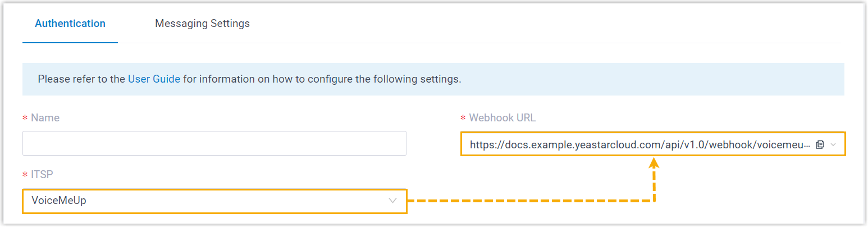Click the blue information banner text
The width and height of the screenshot is (868, 227).
tap(321, 79)
